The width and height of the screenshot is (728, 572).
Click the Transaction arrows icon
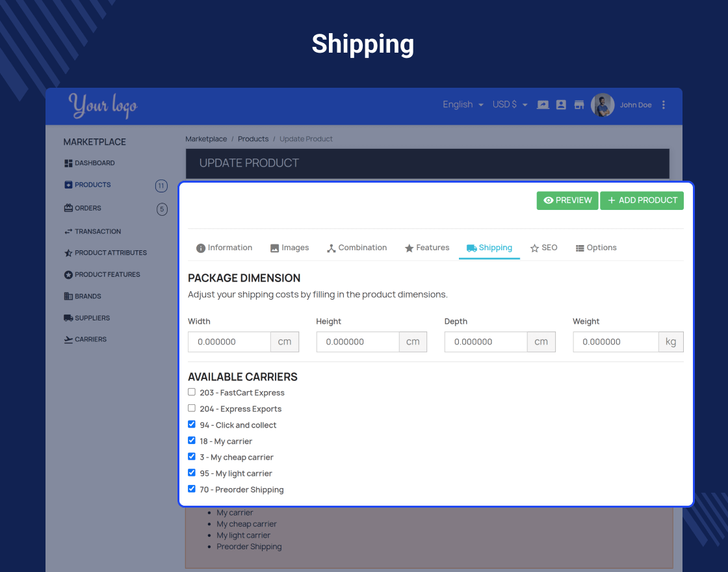pyautogui.click(x=68, y=231)
